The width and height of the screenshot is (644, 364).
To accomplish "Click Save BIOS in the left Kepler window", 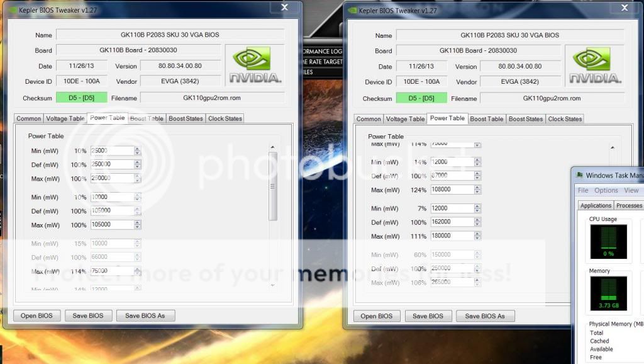I will point(88,316).
